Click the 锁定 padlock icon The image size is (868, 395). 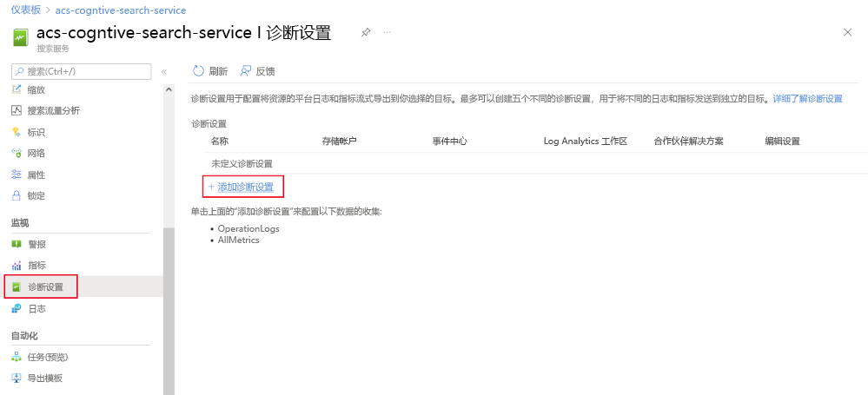pos(17,196)
